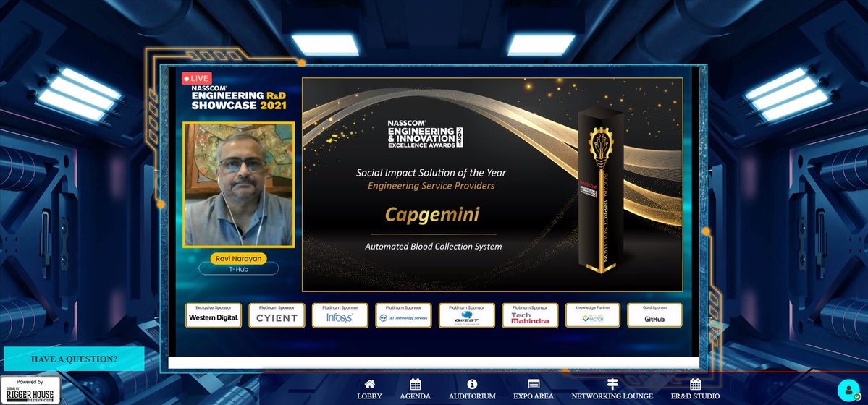The image size is (868, 405).
Task: Choose the EXPO AREA menu label
Action: (534, 396)
